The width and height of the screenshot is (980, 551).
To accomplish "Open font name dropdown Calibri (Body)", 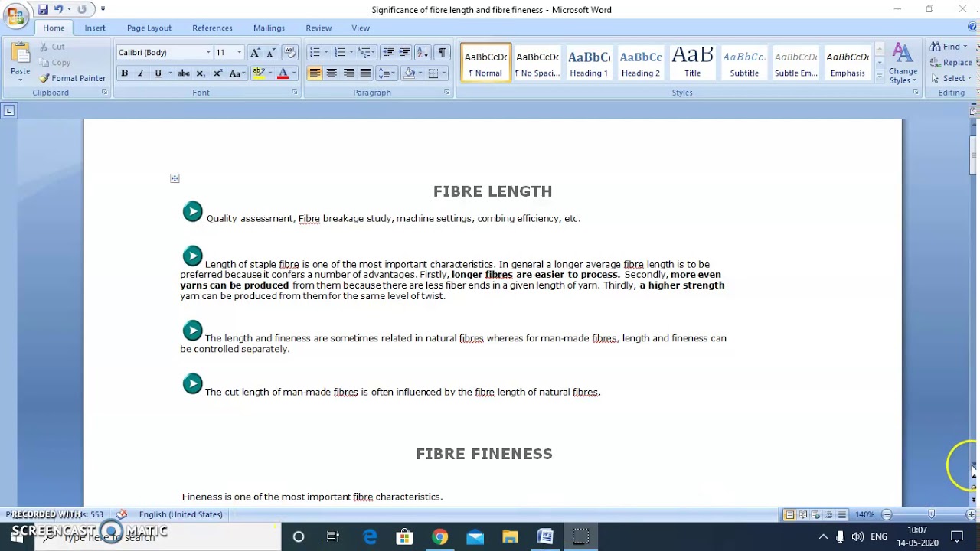I will click(208, 52).
